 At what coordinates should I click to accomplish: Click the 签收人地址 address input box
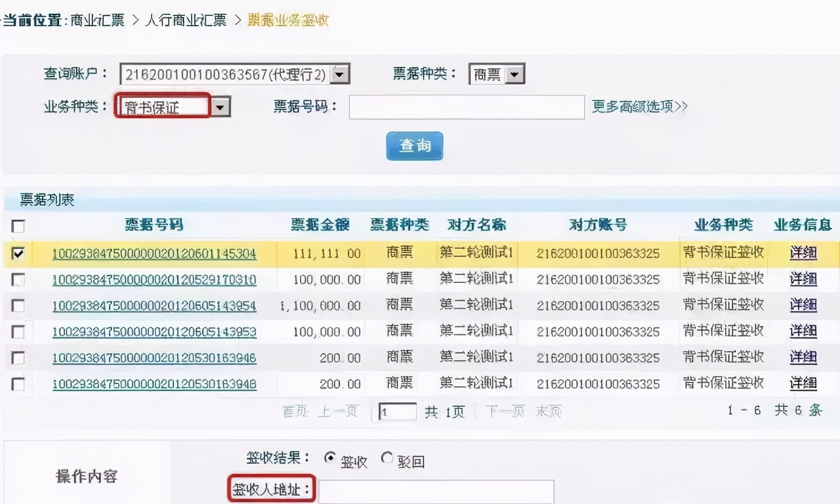pyautogui.click(x=436, y=490)
